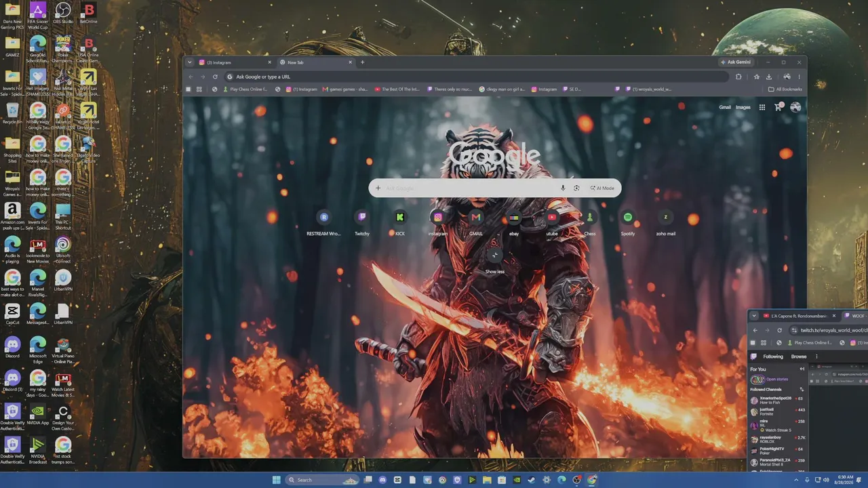868x488 pixels.
Task: Open the zoho mail shortcut tile
Action: click(666, 223)
